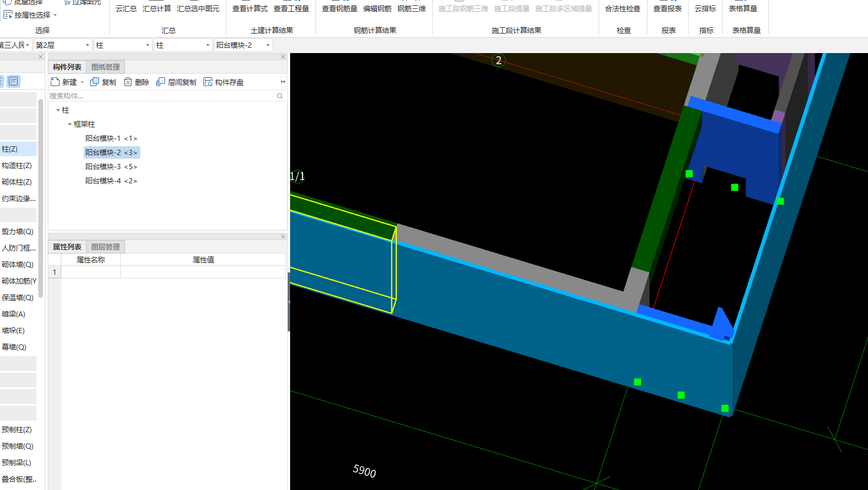Switch to the 属性列表 tab
The height and width of the screenshot is (490, 868).
pos(67,247)
